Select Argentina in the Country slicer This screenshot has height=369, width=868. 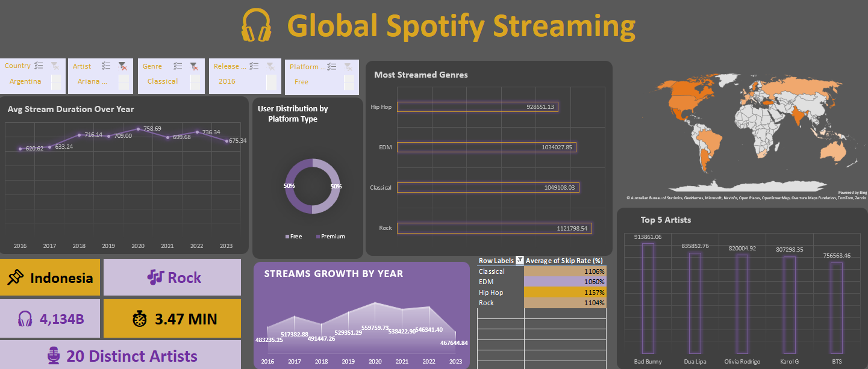[25, 81]
